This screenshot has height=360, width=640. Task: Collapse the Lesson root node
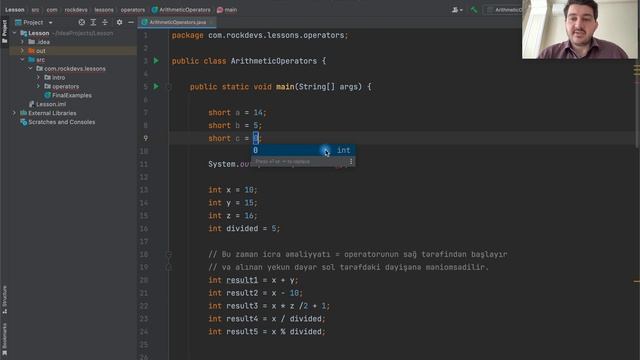(x=15, y=33)
